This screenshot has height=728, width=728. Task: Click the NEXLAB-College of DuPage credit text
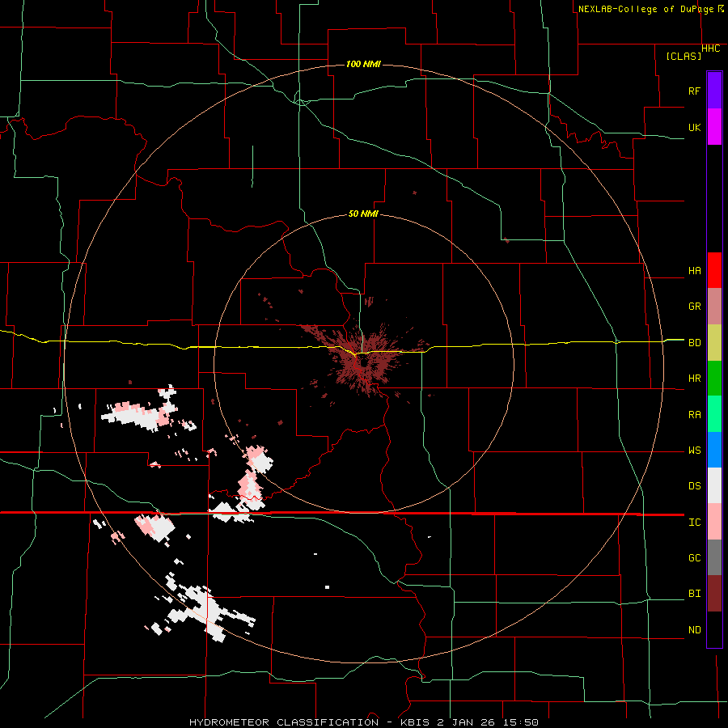pos(646,9)
